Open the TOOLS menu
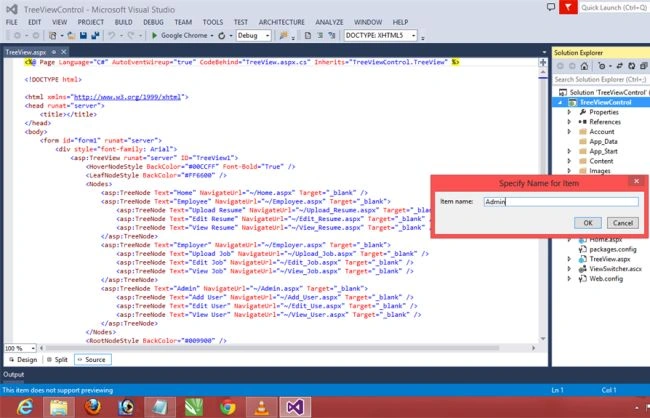This screenshot has width=650, height=418. [213, 22]
